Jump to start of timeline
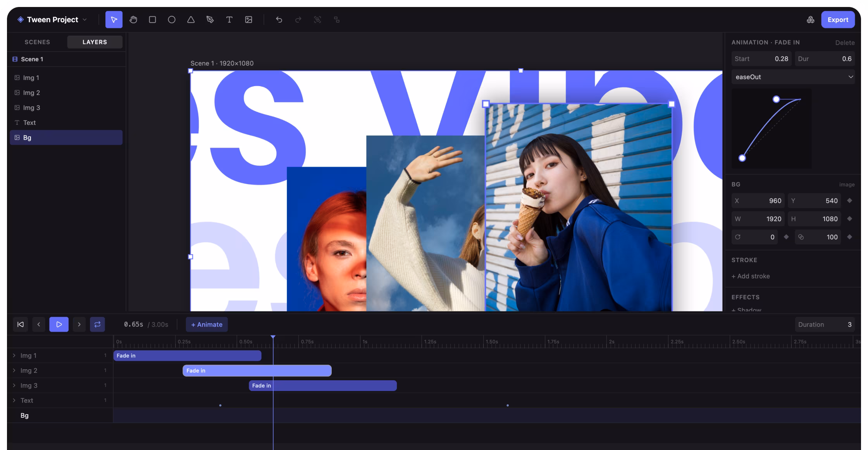The height and width of the screenshot is (450, 868). tap(21, 324)
